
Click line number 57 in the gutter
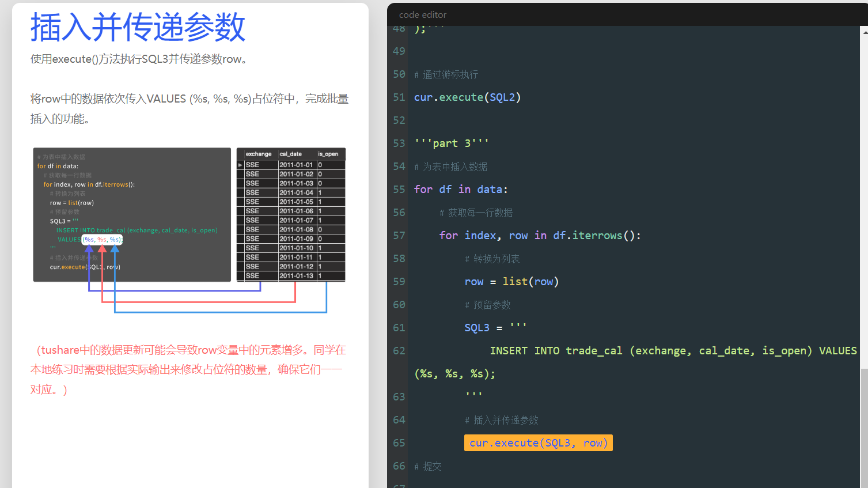click(x=399, y=235)
